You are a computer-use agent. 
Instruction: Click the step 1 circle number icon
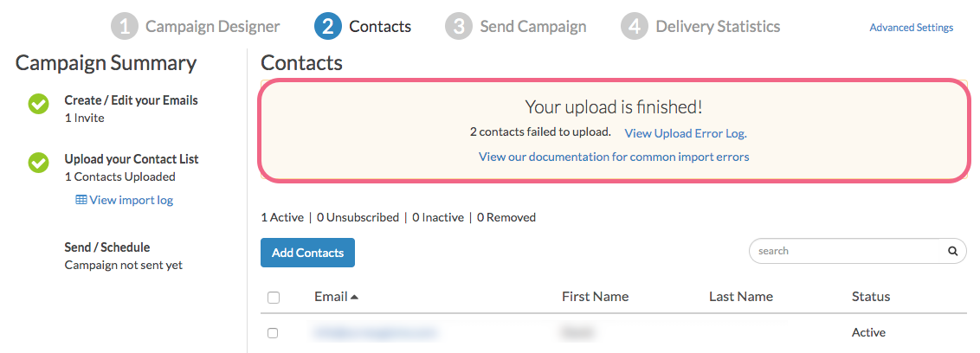125,26
